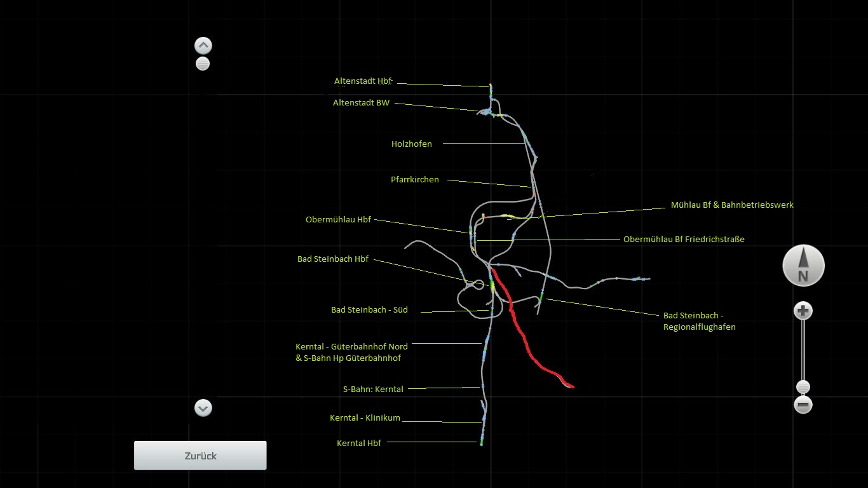Select the Kerntal Hbf label
The height and width of the screenshot is (488, 868).
pos(359,444)
